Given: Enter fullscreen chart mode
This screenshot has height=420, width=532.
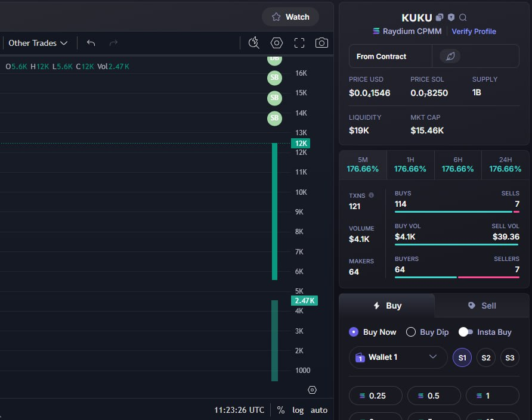Looking at the screenshot, I should pyautogui.click(x=299, y=43).
